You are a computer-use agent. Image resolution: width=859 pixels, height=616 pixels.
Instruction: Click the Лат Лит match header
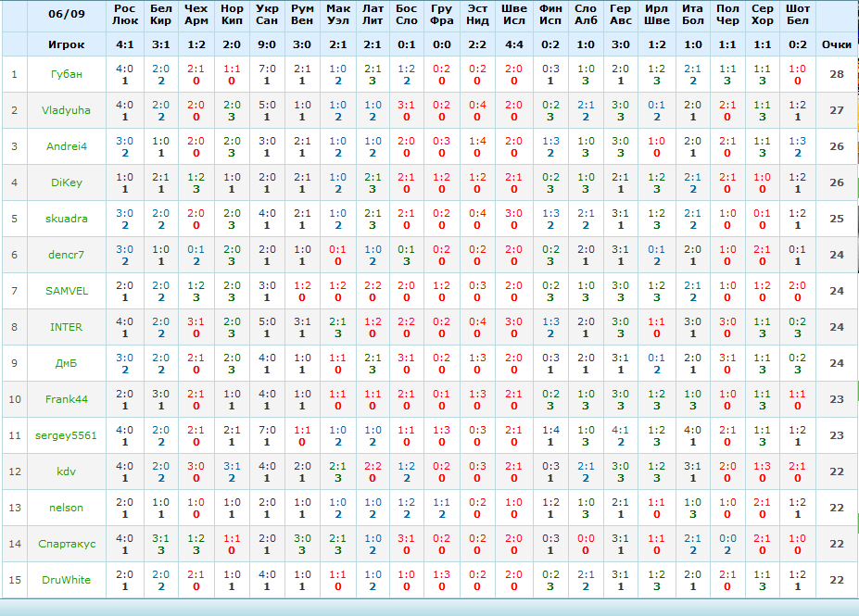373,15
